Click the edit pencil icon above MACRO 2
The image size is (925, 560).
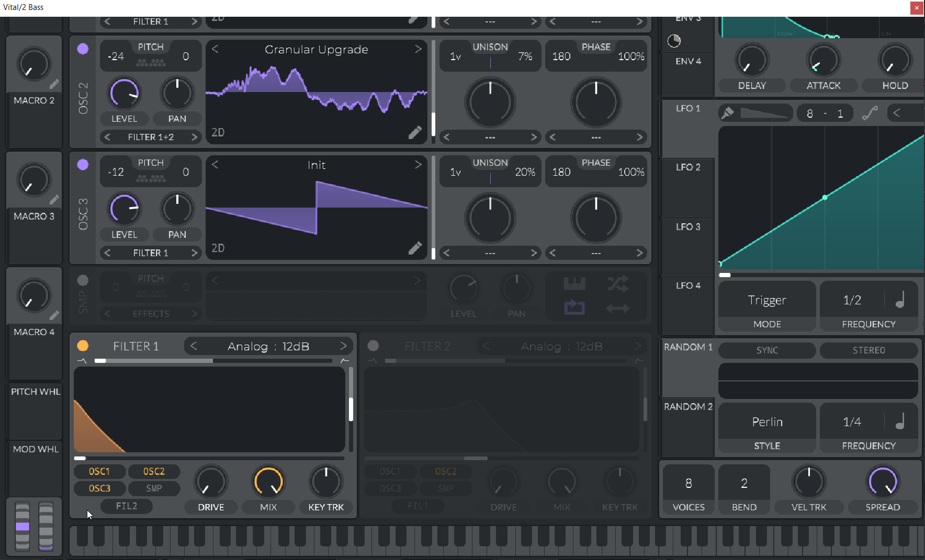pyautogui.click(x=54, y=84)
